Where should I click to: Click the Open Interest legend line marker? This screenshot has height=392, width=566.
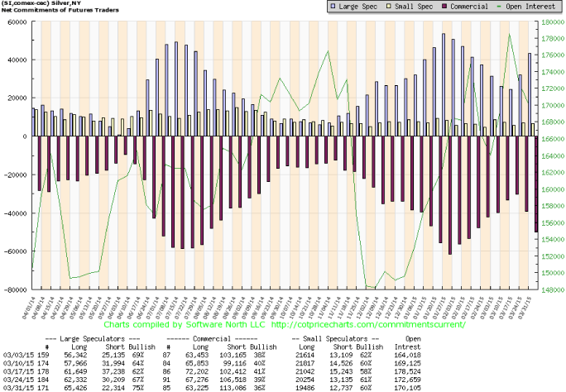(x=499, y=5)
